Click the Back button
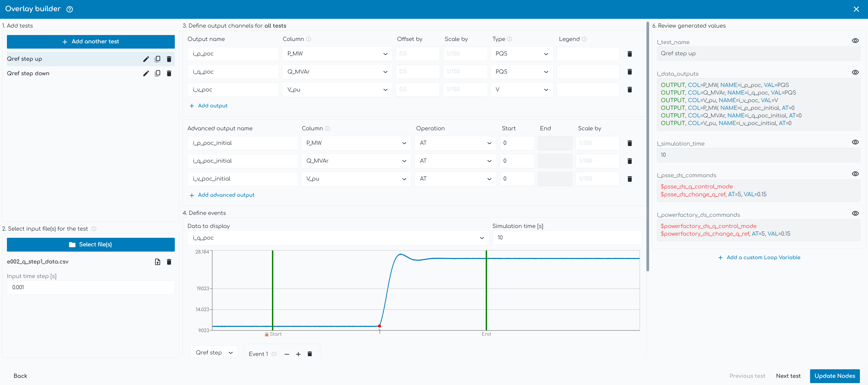The height and width of the screenshot is (385, 868). [x=20, y=376]
